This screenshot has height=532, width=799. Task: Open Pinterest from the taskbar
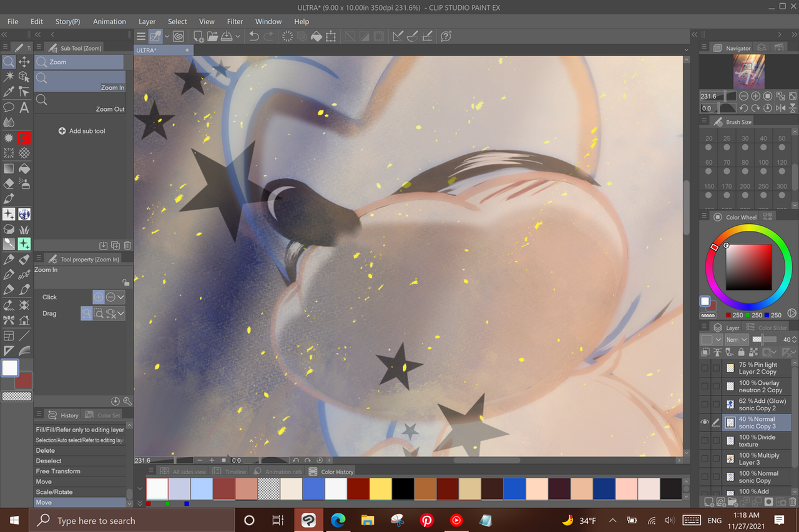[428, 520]
